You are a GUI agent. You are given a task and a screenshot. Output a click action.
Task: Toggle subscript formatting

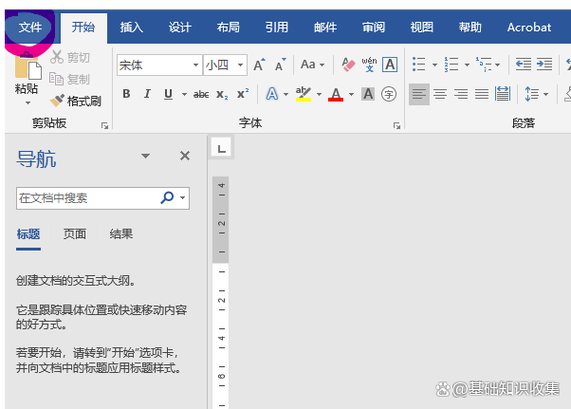point(222,95)
